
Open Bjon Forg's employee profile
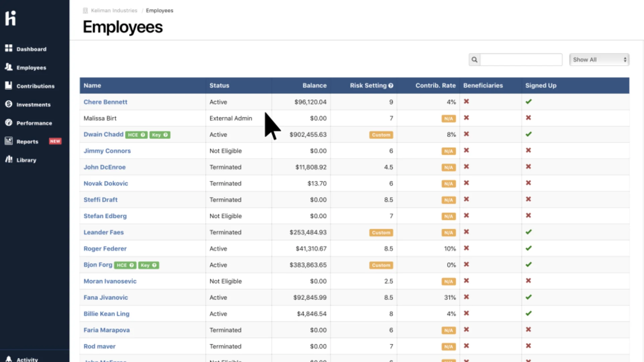pyautogui.click(x=98, y=265)
